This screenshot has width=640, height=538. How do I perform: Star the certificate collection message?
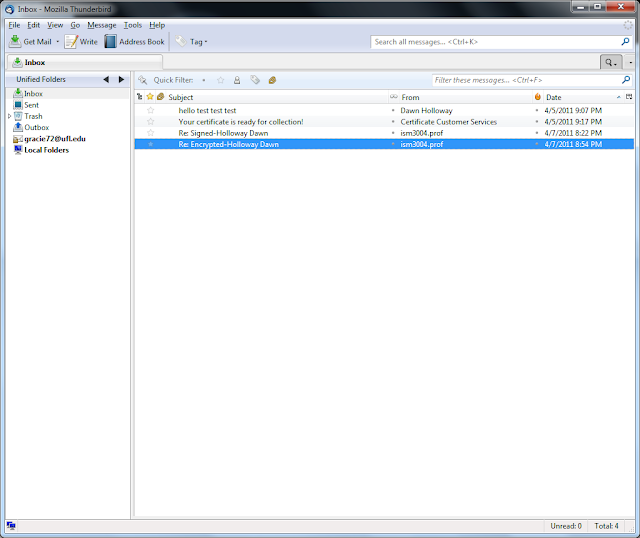coord(151,122)
